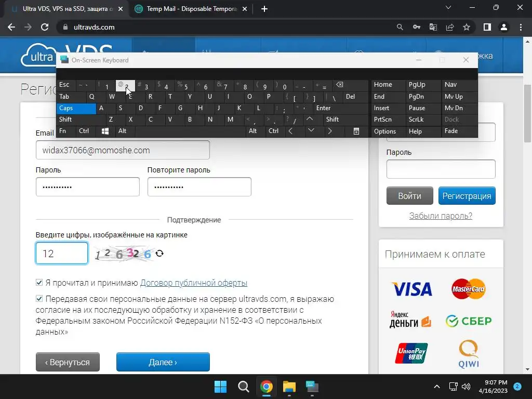Toggle Fade on the On-Screen Keyboard
The image size is (532, 399).
coord(459,131)
